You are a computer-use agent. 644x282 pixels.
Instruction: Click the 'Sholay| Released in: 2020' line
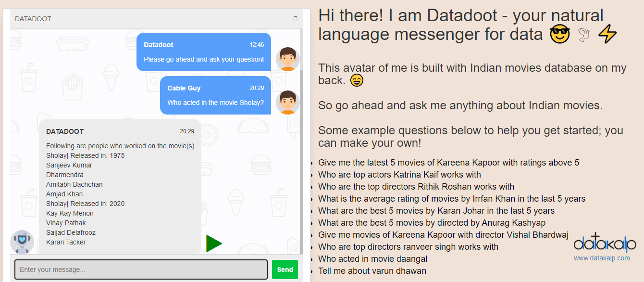(x=86, y=204)
